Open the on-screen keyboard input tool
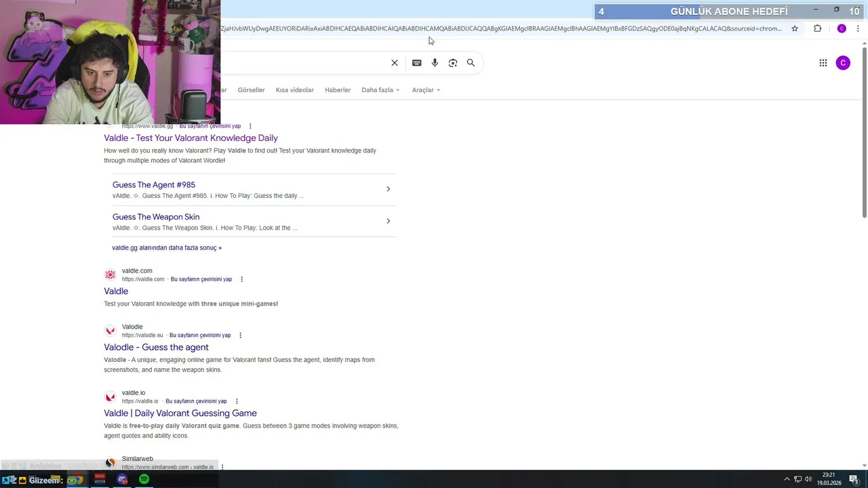Image resolution: width=868 pixels, height=488 pixels. [417, 63]
